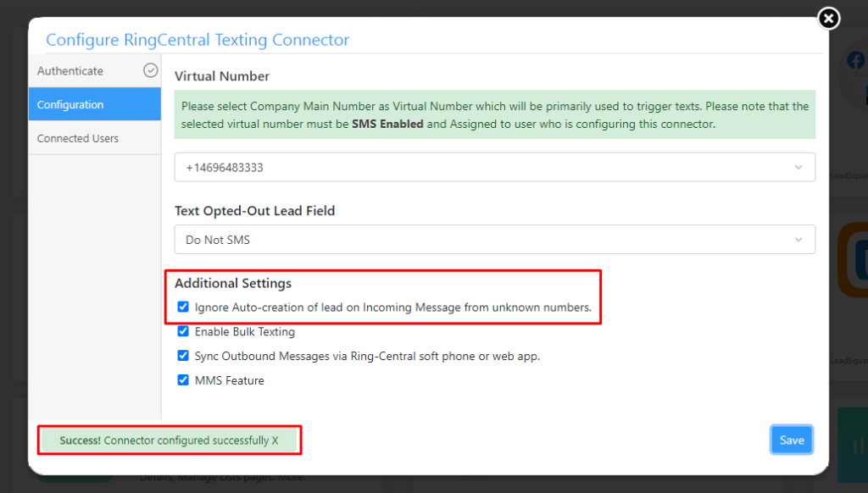Disable Sync Outbound Messages via soft phone
This screenshot has height=493, width=868.
point(183,356)
